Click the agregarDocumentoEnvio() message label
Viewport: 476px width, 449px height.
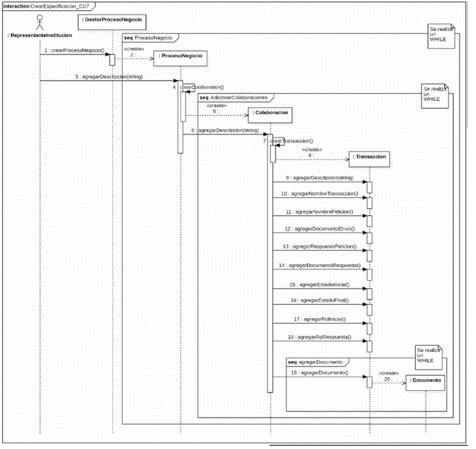tap(318, 229)
